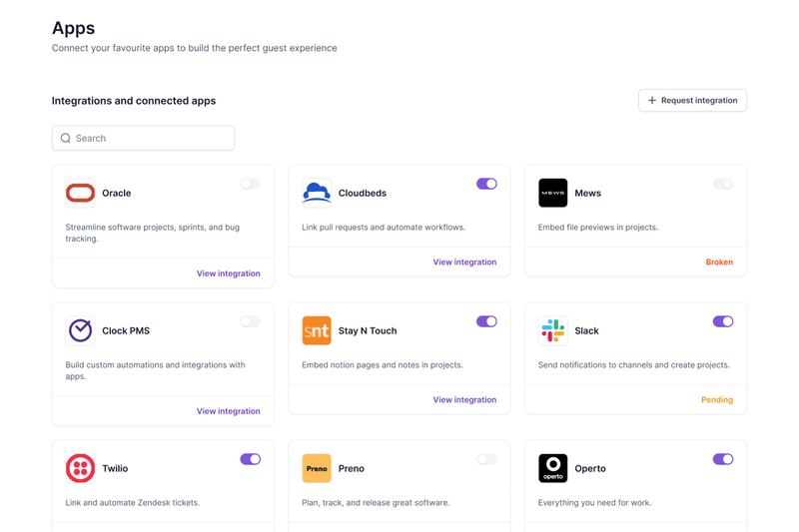Switch off the Slack integration toggle
Viewport: 799px width, 532px height.
tap(723, 321)
